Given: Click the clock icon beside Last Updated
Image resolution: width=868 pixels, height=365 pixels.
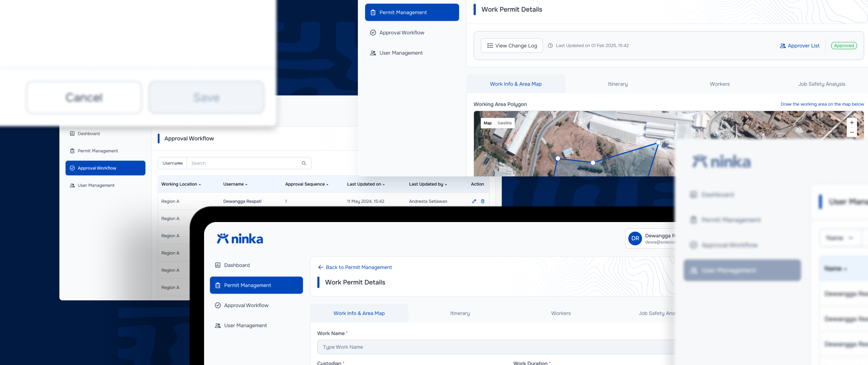Looking at the screenshot, I should pos(550,46).
